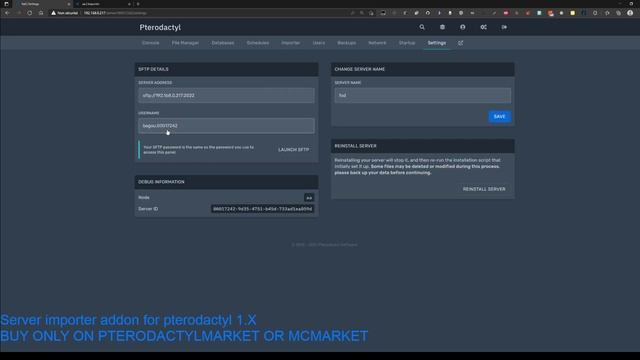The width and height of the screenshot is (640, 360).
Task: Switch to the Databases tab
Action: [x=223, y=43]
